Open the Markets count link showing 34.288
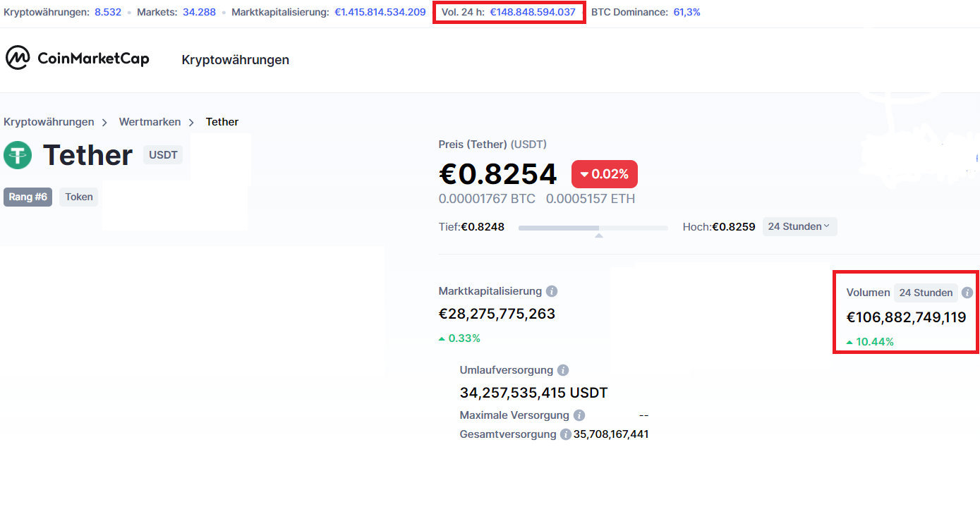This screenshot has height=514, width=980. click(x=198, y=11)
